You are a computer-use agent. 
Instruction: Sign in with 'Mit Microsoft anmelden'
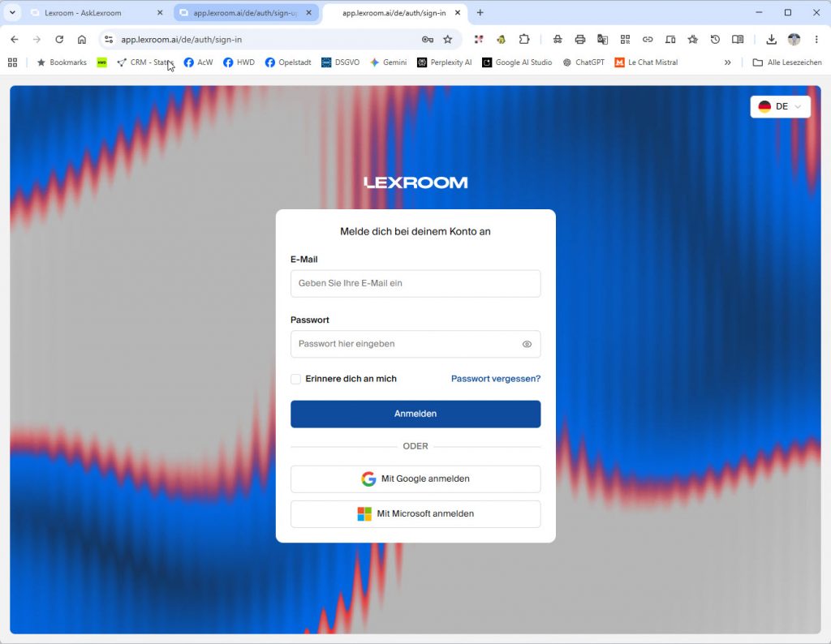coord(415,513)
